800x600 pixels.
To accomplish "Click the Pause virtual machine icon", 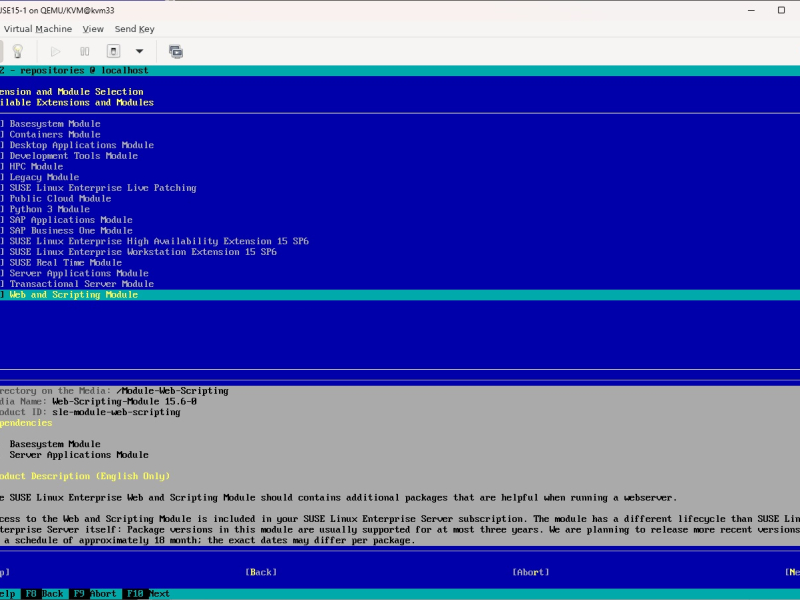I will tap(85, 52).
